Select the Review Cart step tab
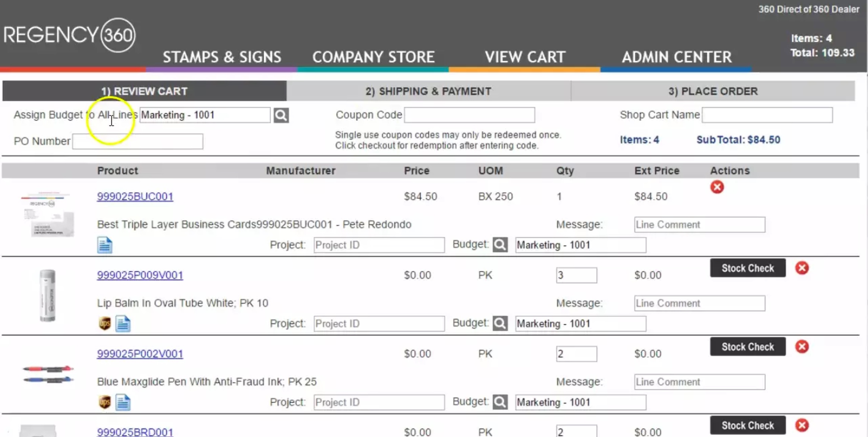868x437 pixels. click(x=145, y=91)
